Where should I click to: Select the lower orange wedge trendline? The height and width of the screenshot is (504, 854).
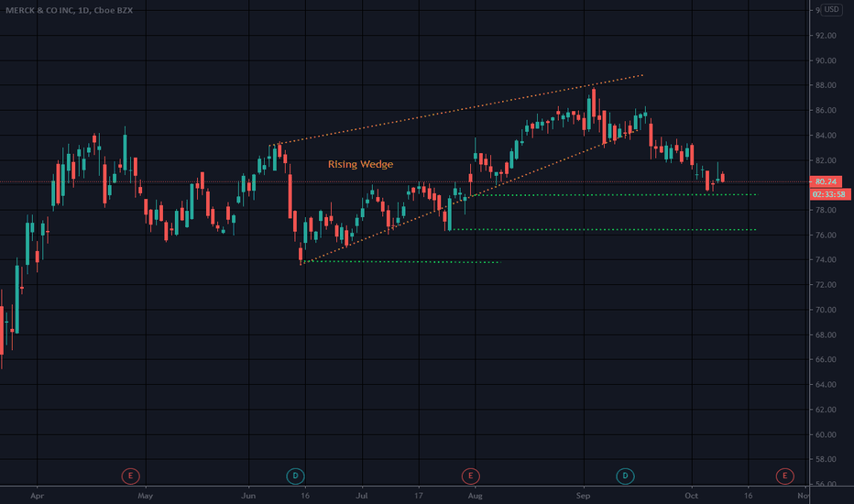(x=470, y=196)
